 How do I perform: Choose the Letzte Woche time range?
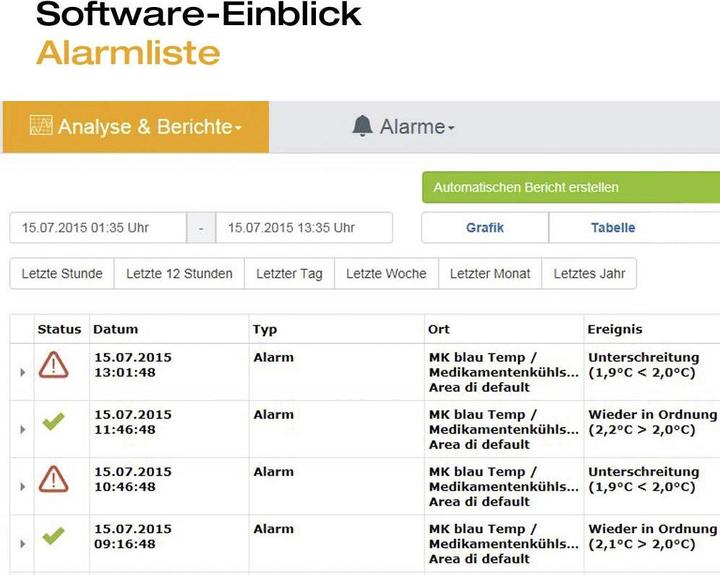(386, 274)
